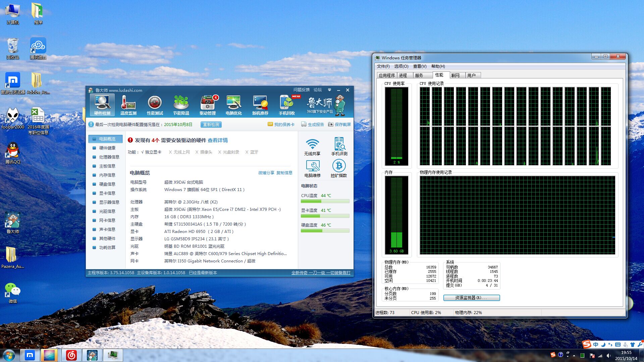Screen dimensions: 644x362
Task: Click Maxthon browser taskbar icon
Action: tap(30, 355)
